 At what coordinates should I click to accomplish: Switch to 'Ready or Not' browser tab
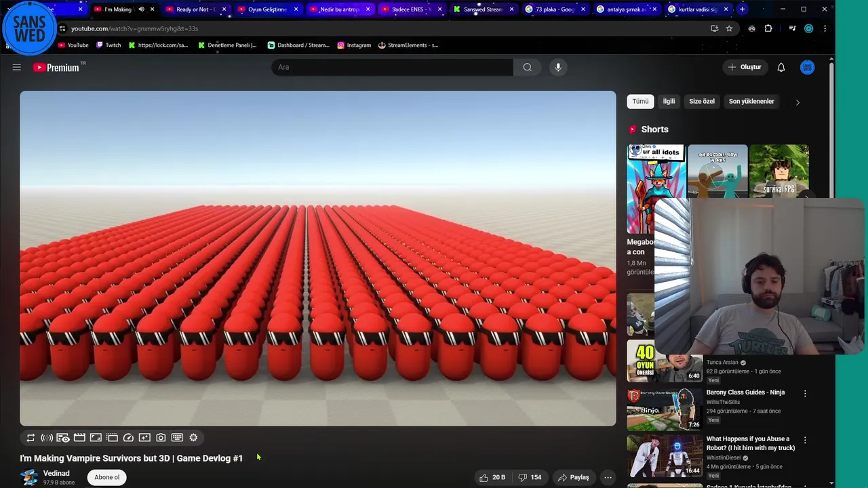(195, 9)
